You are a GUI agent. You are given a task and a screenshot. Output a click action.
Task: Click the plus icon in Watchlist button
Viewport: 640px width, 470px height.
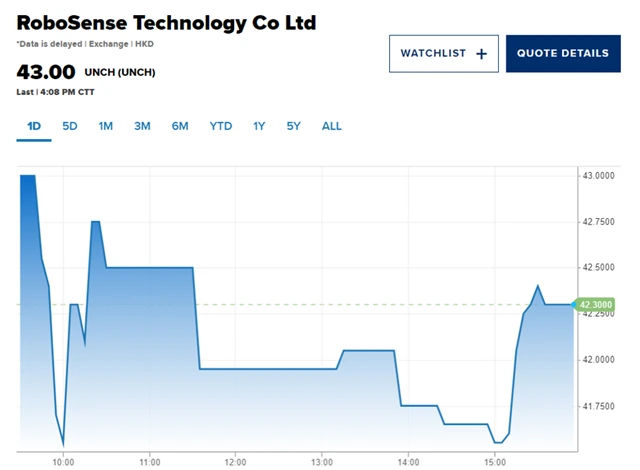pos(481,54)
